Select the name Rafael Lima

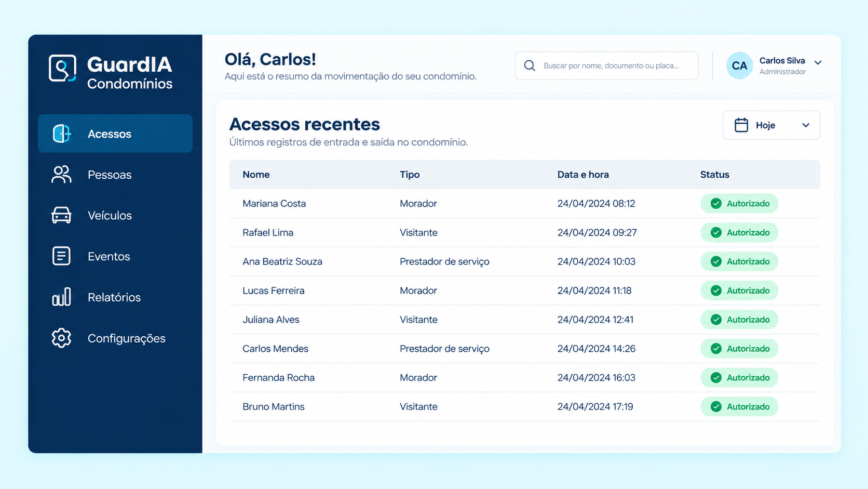click(268, 232)
